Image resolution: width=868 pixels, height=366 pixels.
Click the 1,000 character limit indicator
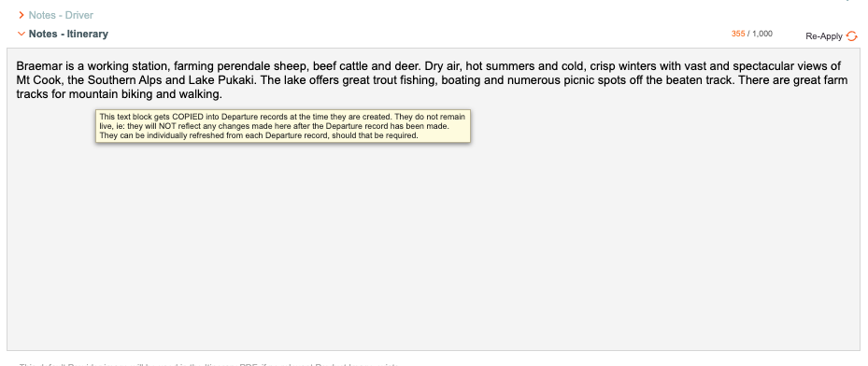pyautogui.click(x=761, y=34)
